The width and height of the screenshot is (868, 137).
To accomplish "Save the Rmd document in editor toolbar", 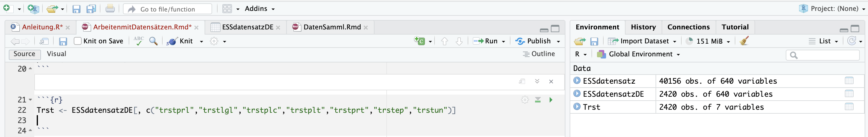I will pyautogui.click(x=63, y=42).
